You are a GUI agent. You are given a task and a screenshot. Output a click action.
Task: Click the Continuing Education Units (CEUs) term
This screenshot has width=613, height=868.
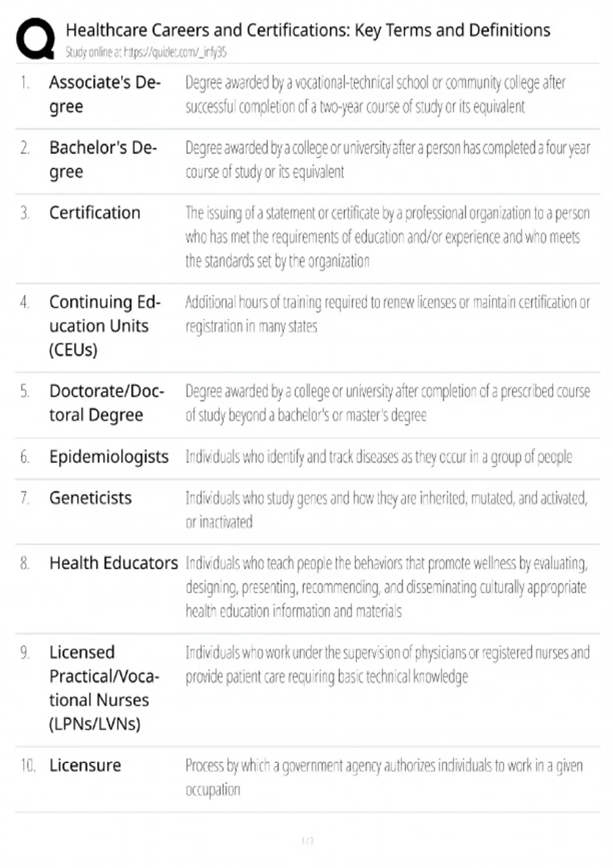(x=105, y=326)
